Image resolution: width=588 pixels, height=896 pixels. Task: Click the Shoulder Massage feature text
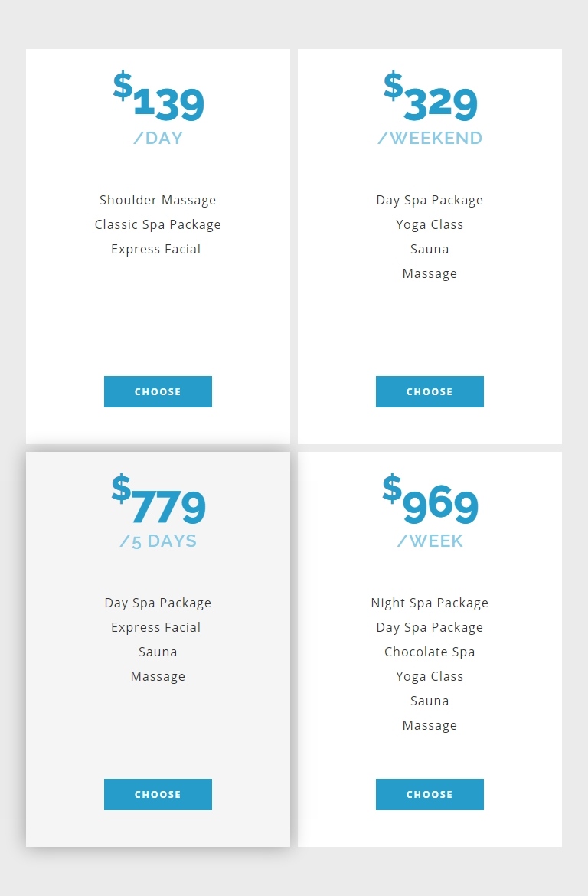[158, 200]
